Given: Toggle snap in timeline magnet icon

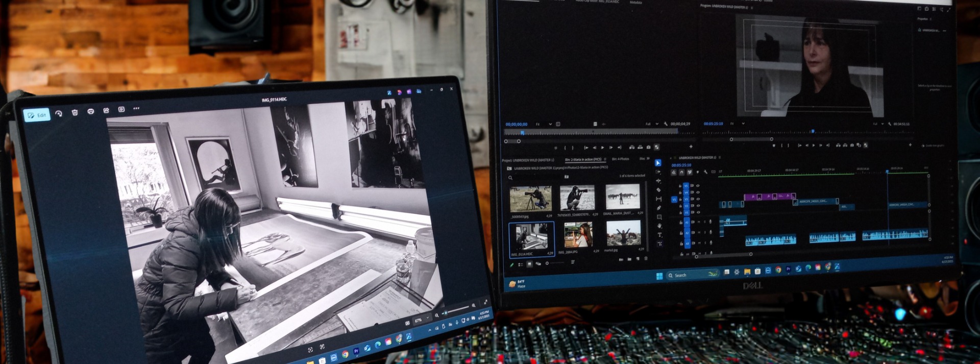Looking at the screenshot, I should (681, 172).
